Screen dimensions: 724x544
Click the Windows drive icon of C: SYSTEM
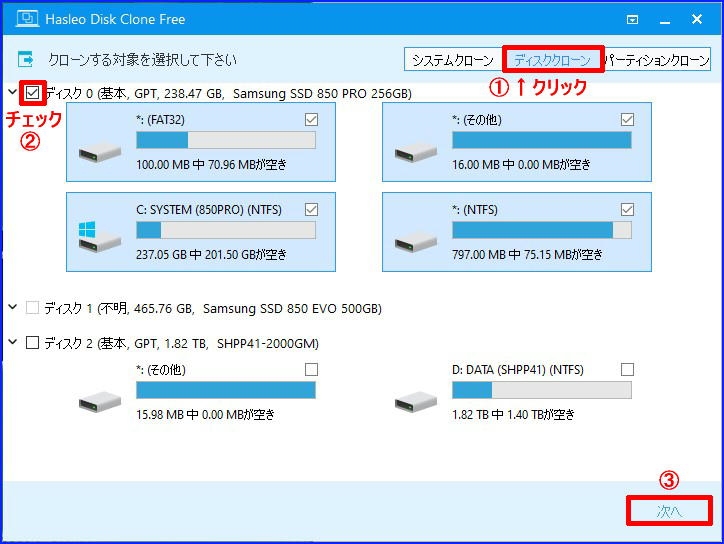[x=100, y=236]
